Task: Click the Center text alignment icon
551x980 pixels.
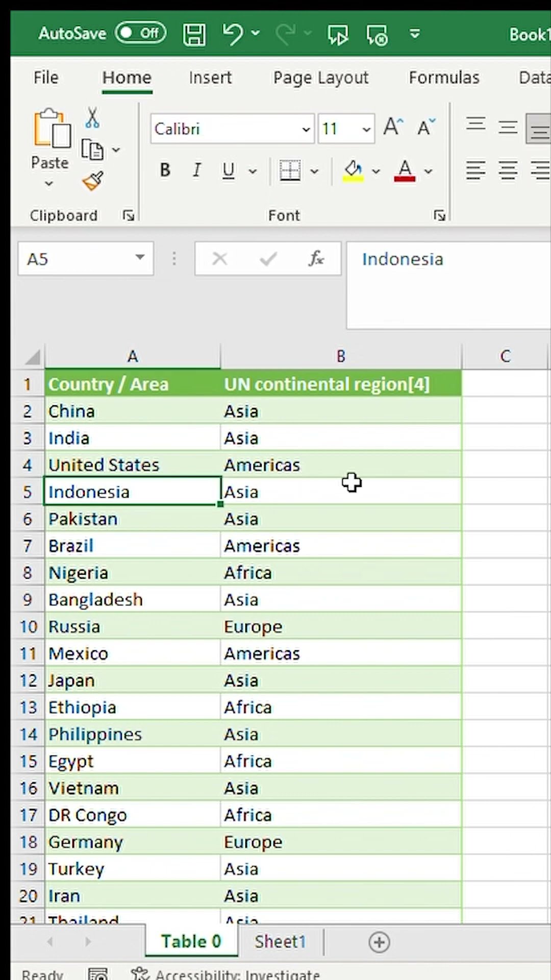Action: click(508, 170)
